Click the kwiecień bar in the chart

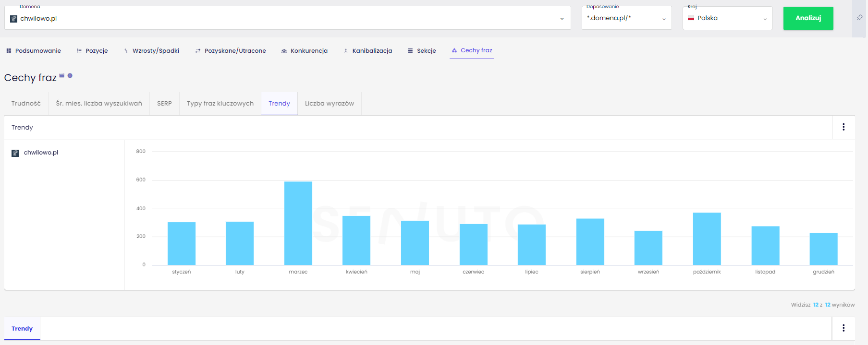click(x=356, y=240)
